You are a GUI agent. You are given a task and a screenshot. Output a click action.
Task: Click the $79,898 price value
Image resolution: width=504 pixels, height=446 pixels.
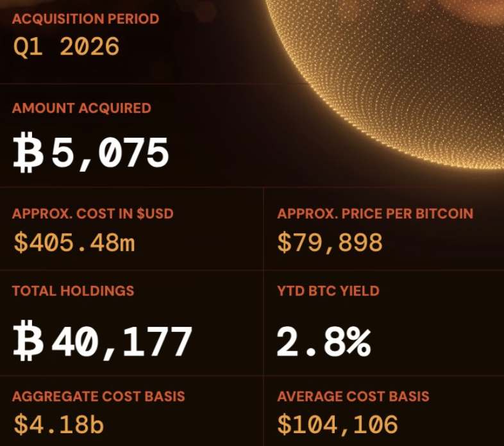coord(330,242)
